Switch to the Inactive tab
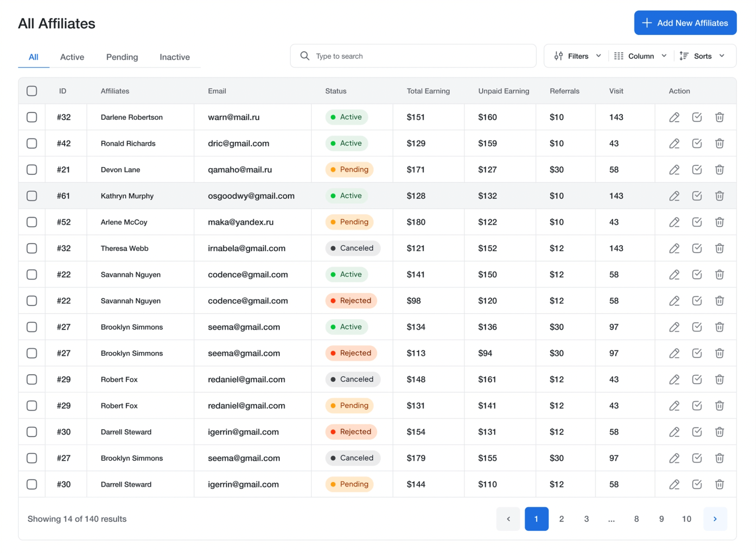 tap(174, 57)
